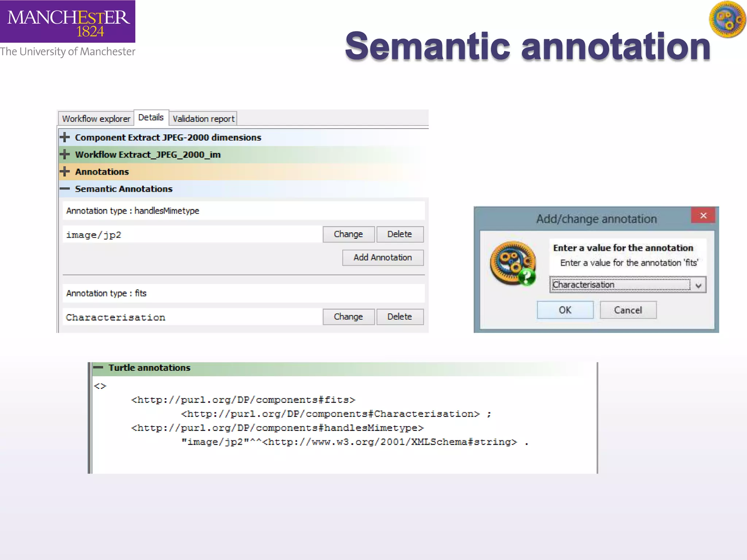The width and height of the screenshot is (747, 560).
Task: Collapse the Turtle annotations panel
Action: pyautogui.click(x=98, y=367)
